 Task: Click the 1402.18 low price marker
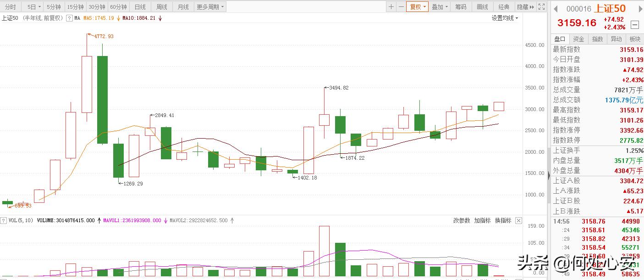point(307,178)
